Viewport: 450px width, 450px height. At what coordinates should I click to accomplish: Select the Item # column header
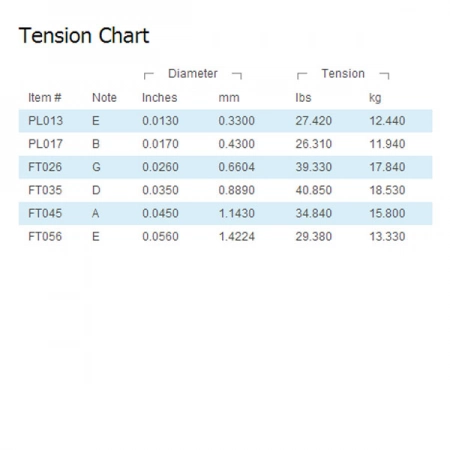[x=45, y=98]
